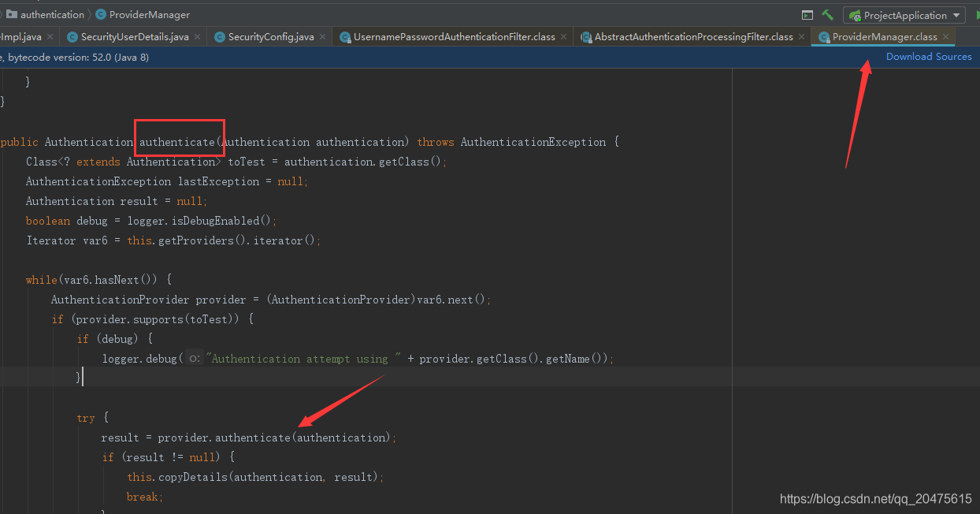Click logger.isDebugEnabled() call
The width and height of the screenshot is (980, 514).
click(x=199, y=221)
